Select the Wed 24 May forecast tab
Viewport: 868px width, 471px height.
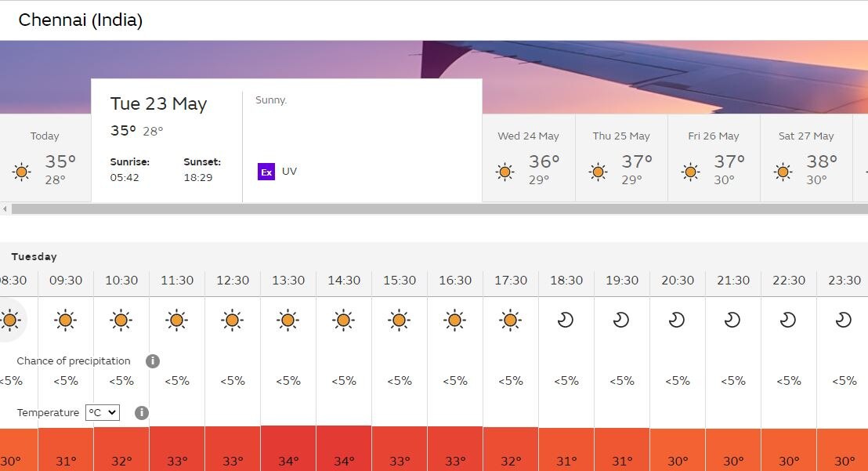(528, 158)
